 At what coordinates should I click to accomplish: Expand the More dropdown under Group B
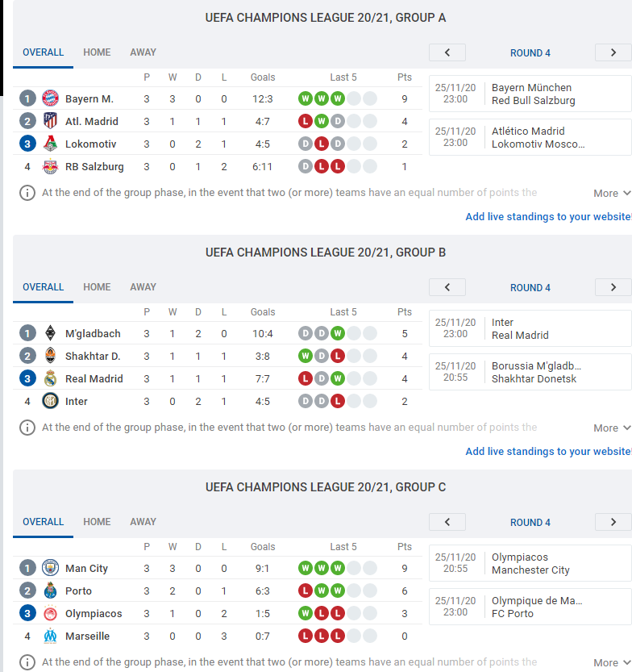[611, 428]
